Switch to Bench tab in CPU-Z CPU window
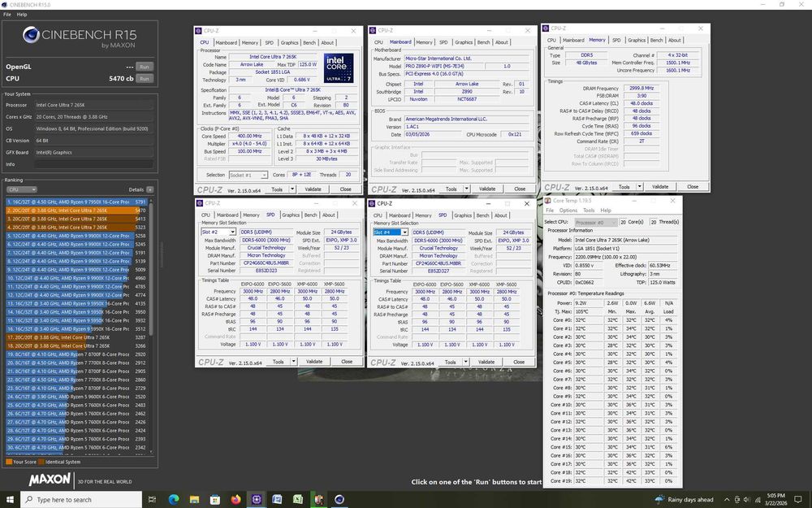The image size is (812, 508). tap(309, 42)
